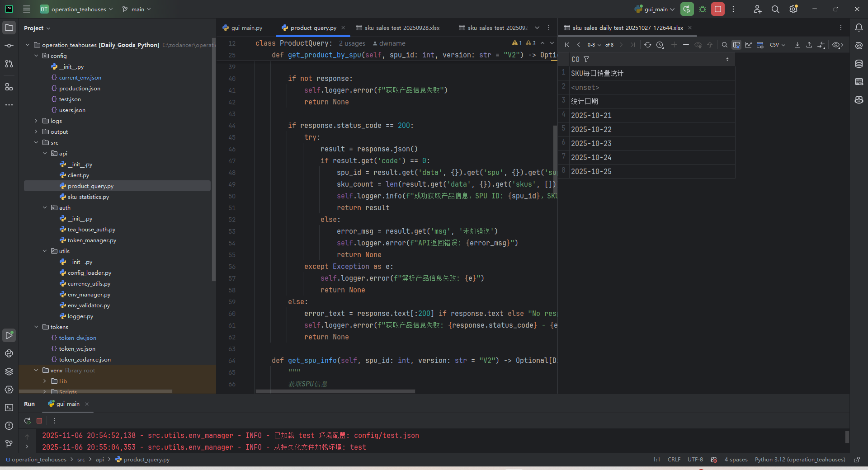
Task: Switch to product_query.py editor tab
Action: point(313,28)
